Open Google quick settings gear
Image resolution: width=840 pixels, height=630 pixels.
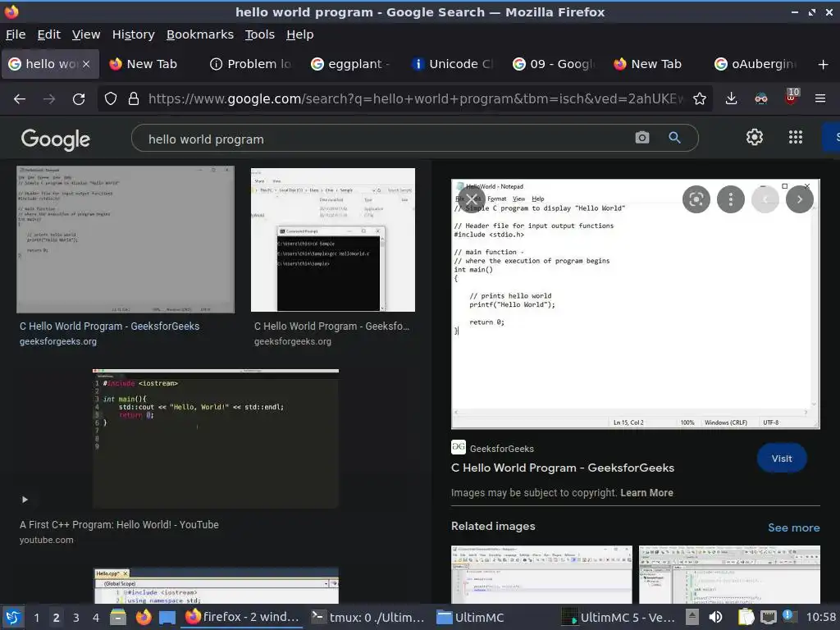pyautogui.click(x=755, y=137)
